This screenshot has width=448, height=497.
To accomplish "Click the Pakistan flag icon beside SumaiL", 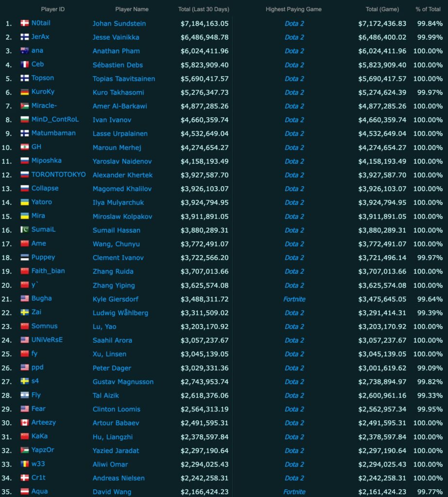I will [x=25, y=230].
